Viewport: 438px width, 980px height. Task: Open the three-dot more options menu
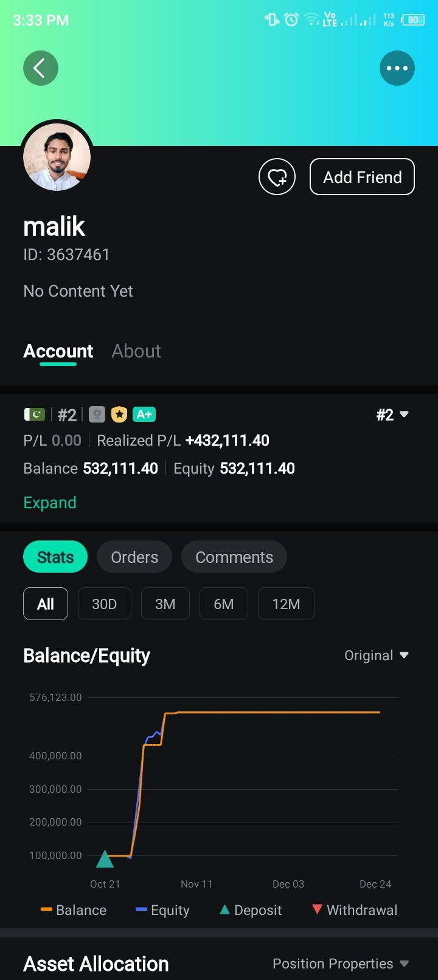point(397,68)
